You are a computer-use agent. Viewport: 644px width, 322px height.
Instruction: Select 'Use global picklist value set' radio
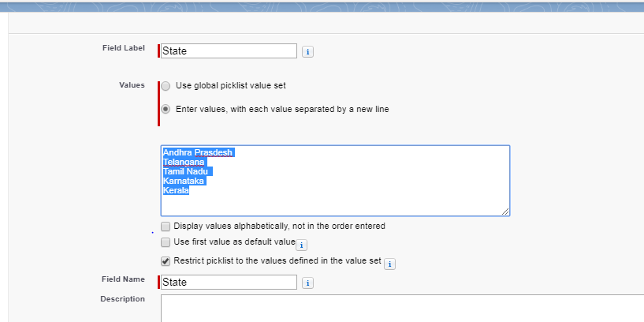(166, 86)
